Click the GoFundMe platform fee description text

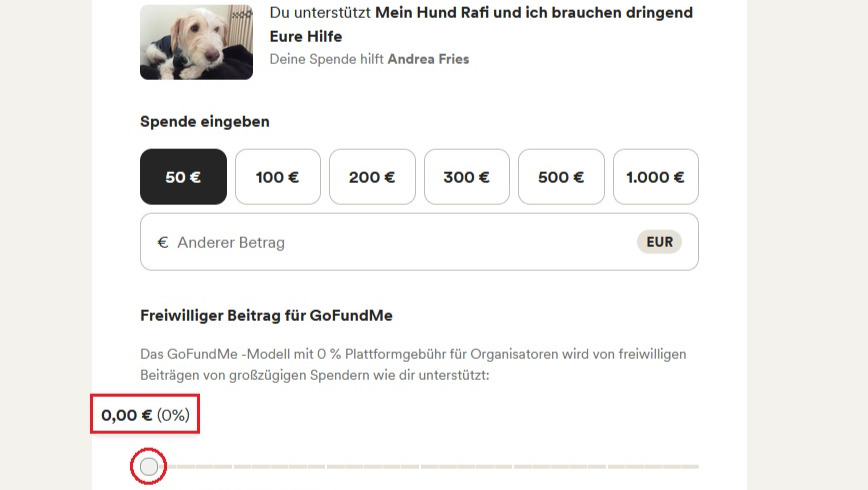pyautogui.click(x=413, y=364)
